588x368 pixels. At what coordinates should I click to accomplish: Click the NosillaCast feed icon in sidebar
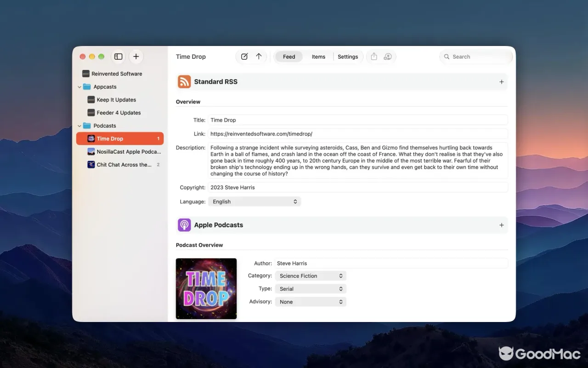click(x=91, y=151)
